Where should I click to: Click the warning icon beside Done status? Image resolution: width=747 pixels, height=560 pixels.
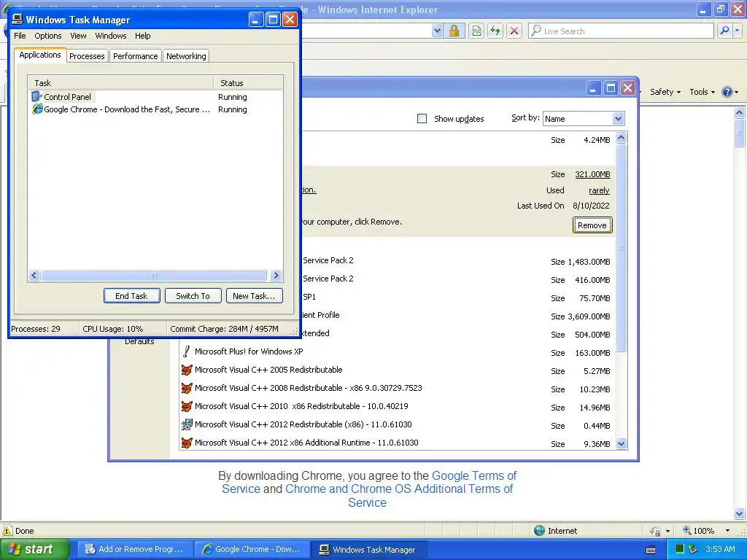7,531
